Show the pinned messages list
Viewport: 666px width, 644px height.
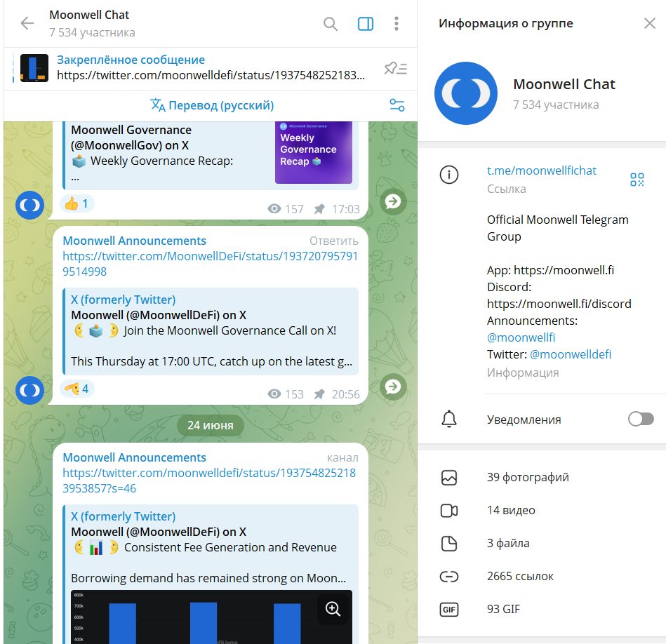point(396,68)
